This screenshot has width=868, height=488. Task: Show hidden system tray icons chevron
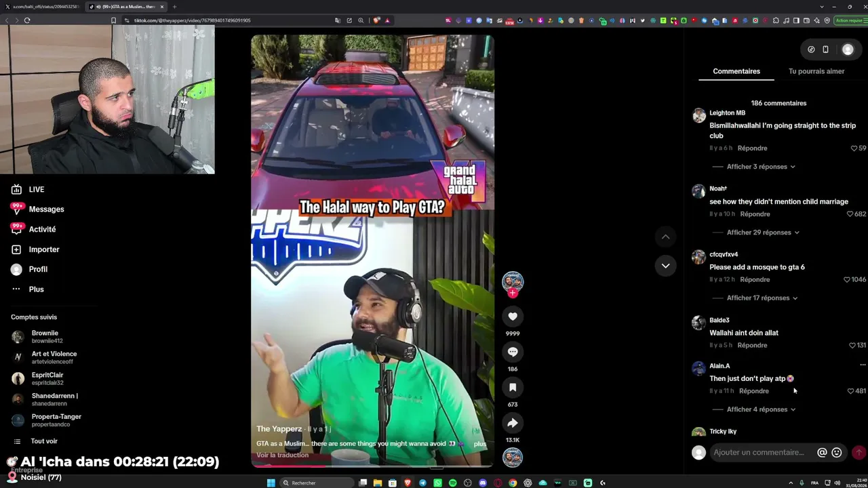[791, 483]
